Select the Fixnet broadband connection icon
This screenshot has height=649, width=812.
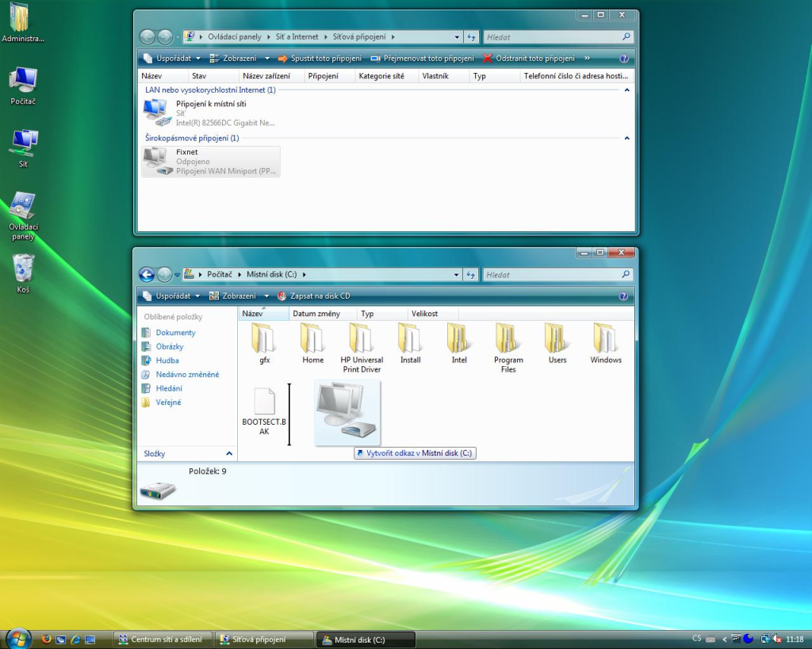tap(210, 161)
